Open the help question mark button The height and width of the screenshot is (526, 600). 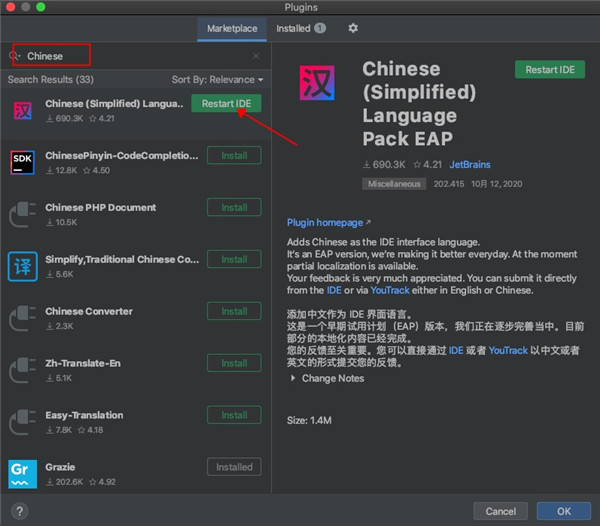tap(19, 511)
